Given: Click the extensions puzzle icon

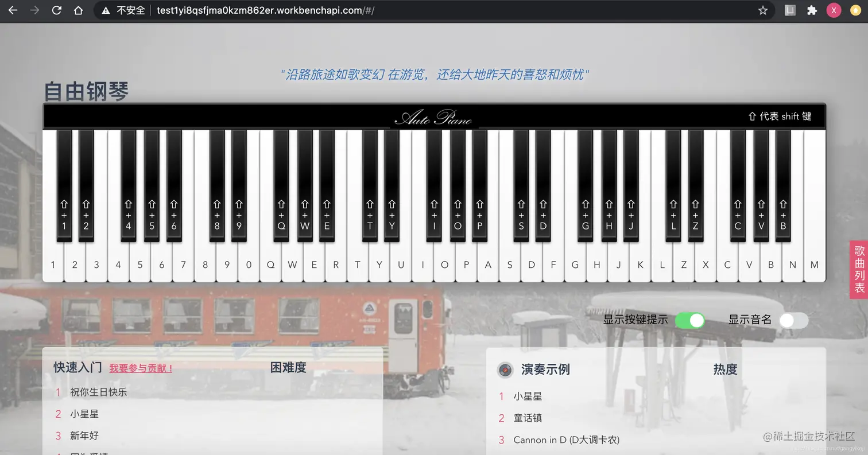Looking at the screenshot, I should 812,10.
